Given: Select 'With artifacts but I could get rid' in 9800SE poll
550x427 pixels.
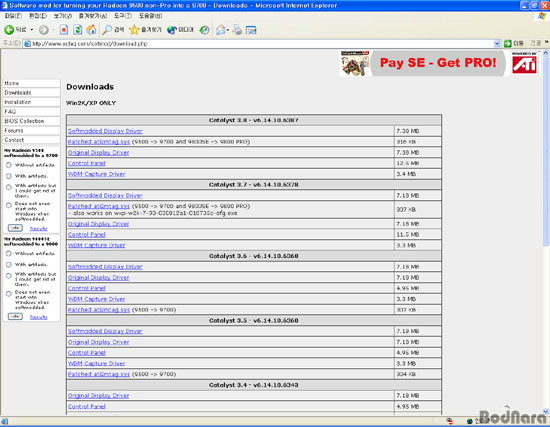Looking at the screenshot, I should coord(9,276).
